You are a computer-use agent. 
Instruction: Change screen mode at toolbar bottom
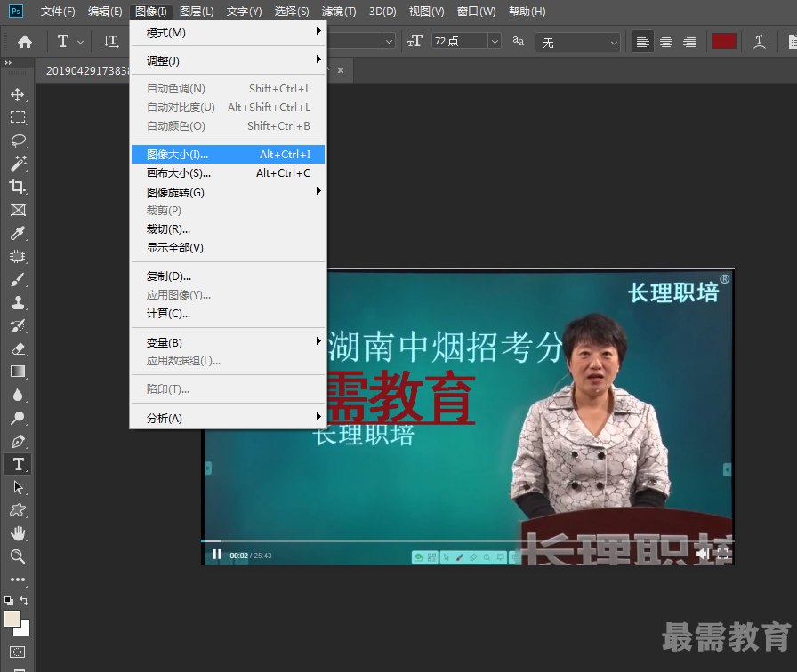pyautogui.click(x=19, y=670)
